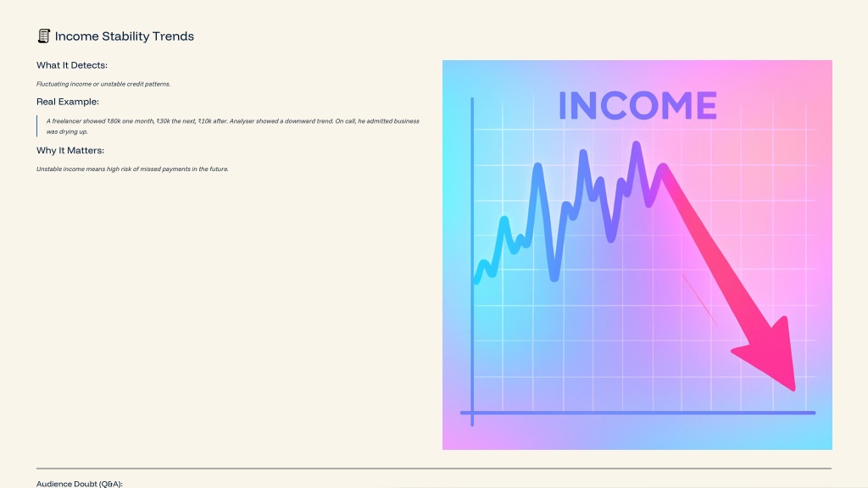Open the income chart illustration

coord(637,255)
